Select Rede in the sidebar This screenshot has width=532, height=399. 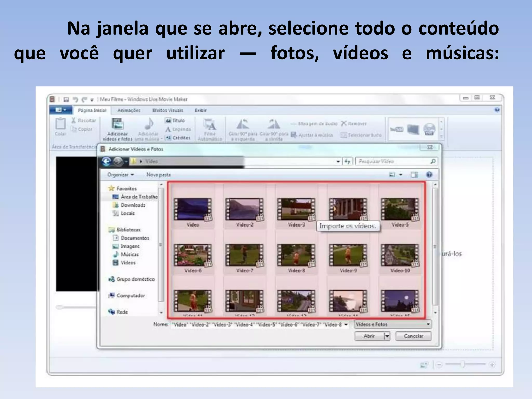(118, 312)
